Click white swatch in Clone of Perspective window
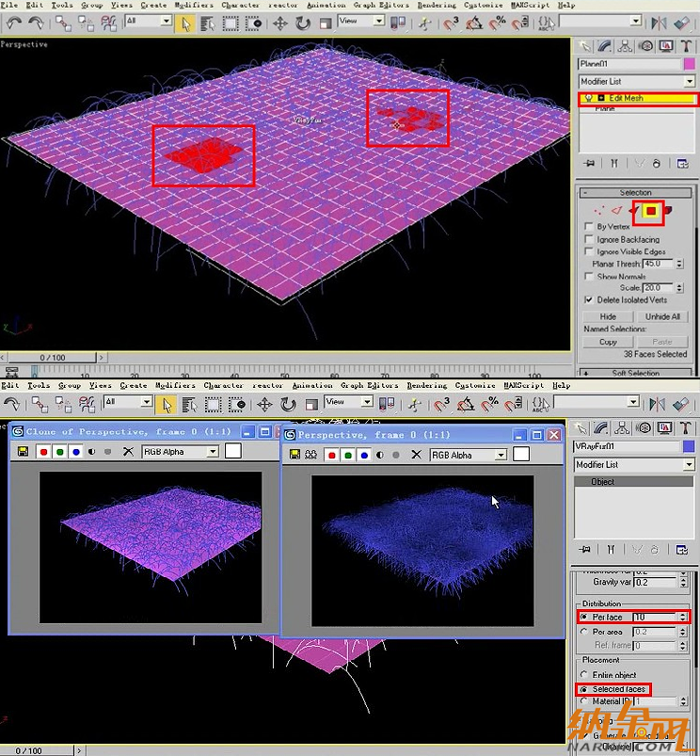Viewport: 700px width, 756px height. (x=232, y=451)
